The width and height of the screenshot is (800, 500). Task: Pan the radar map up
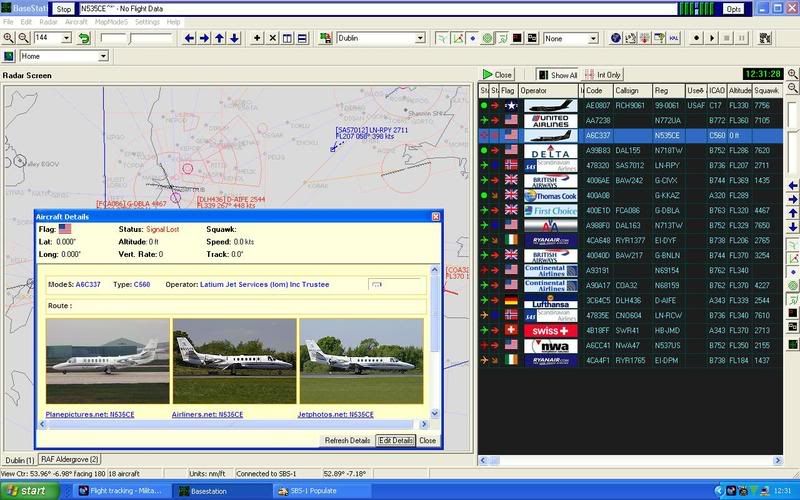click(x=220, y=38)
